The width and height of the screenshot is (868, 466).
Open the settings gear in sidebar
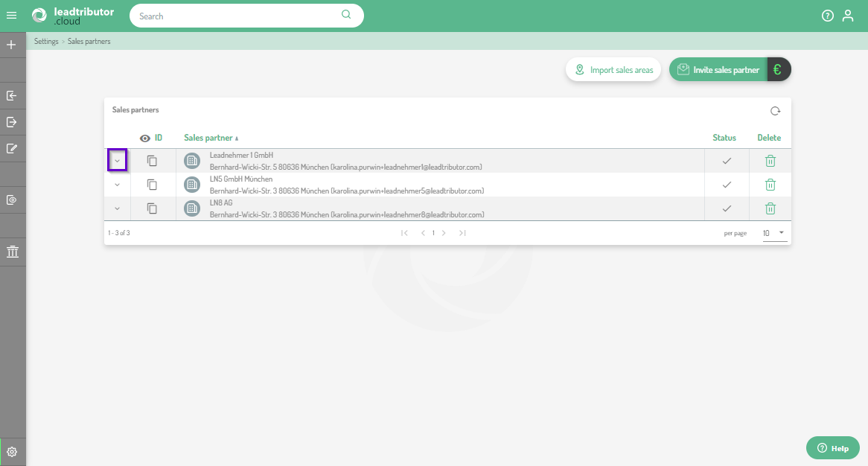click(12, 452)
